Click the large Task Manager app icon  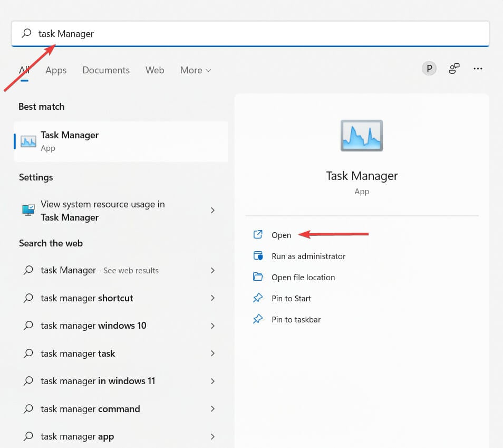tap(362, 136)
